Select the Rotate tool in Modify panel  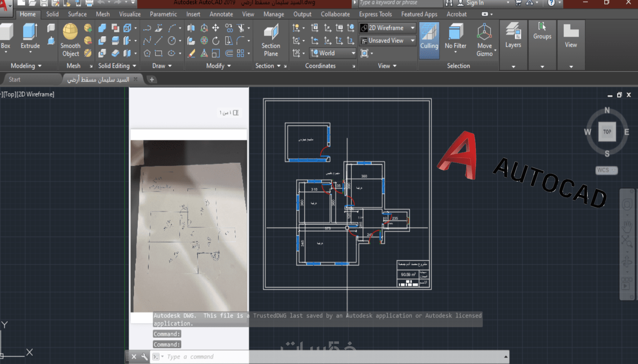216,41
